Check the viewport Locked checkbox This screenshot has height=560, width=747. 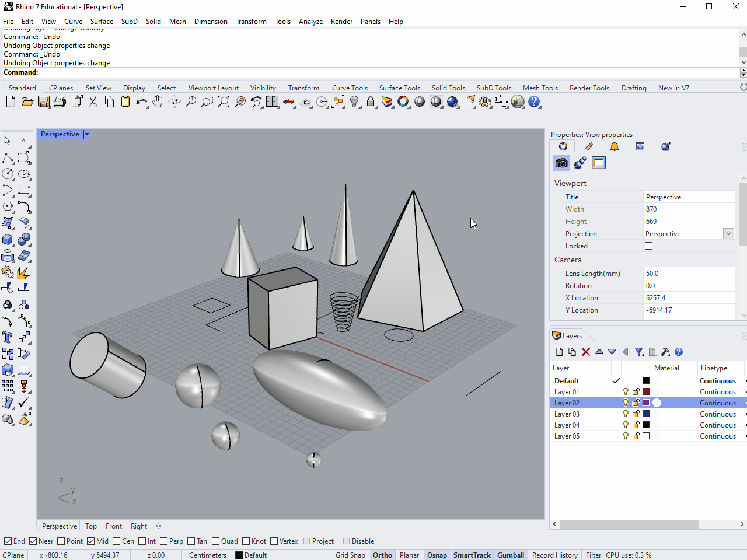(648, 246)
